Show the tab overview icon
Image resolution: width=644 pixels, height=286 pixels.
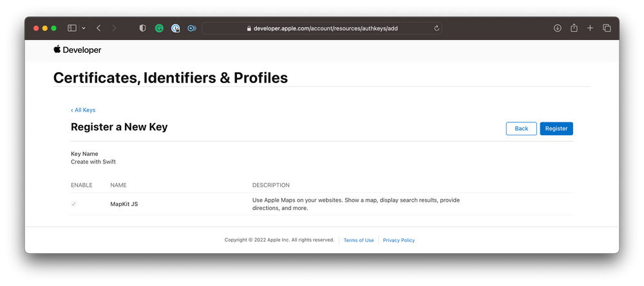point(607,28)
